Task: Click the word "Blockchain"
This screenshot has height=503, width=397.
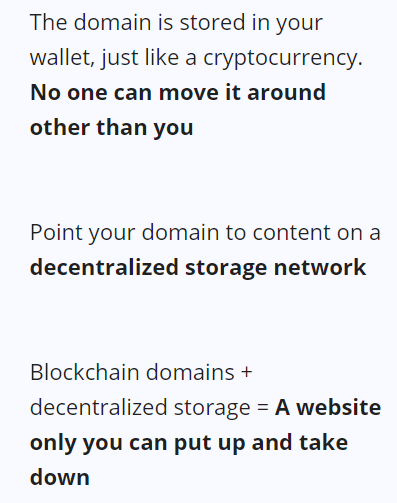Action: click(85, 372)
